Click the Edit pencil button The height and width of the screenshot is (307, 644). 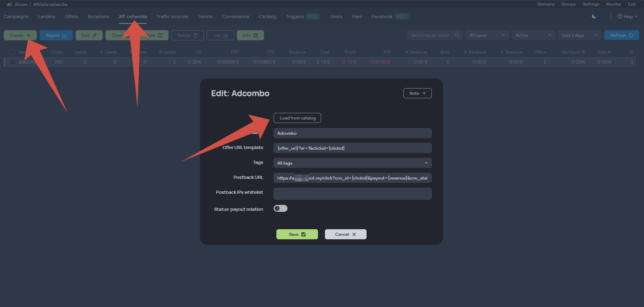click(89, 35)
